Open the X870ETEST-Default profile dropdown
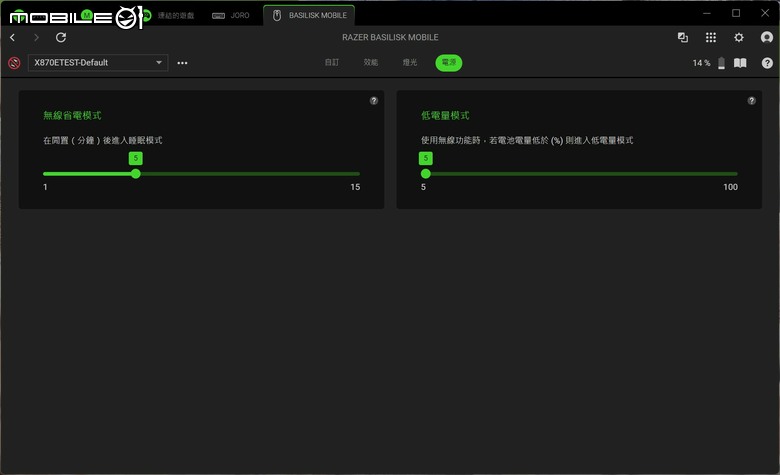Viewport: 780px width, 475px height. point(98,63)
